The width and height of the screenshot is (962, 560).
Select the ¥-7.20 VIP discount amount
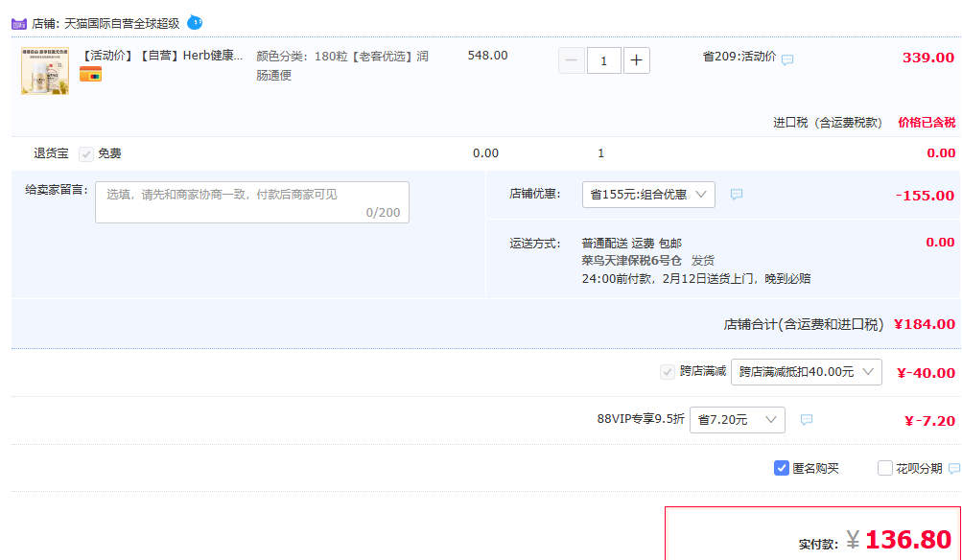[929, 421]
